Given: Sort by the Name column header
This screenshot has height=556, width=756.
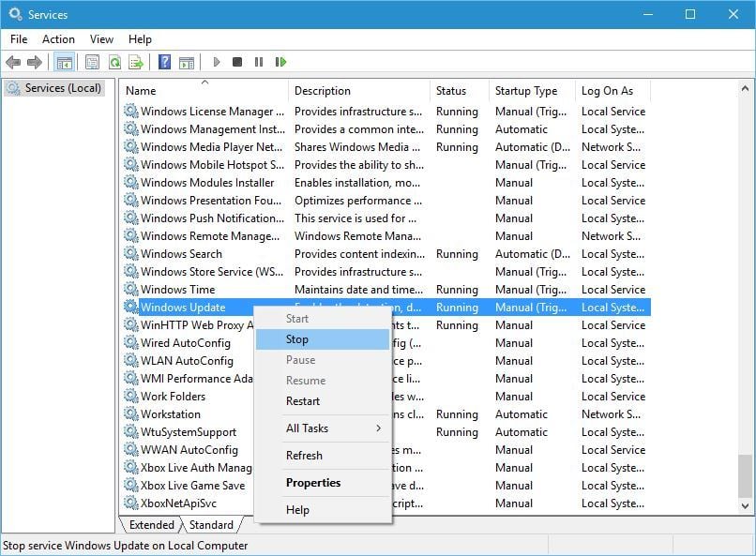Looking at the screenshot, I should click(x=204, y=91).
